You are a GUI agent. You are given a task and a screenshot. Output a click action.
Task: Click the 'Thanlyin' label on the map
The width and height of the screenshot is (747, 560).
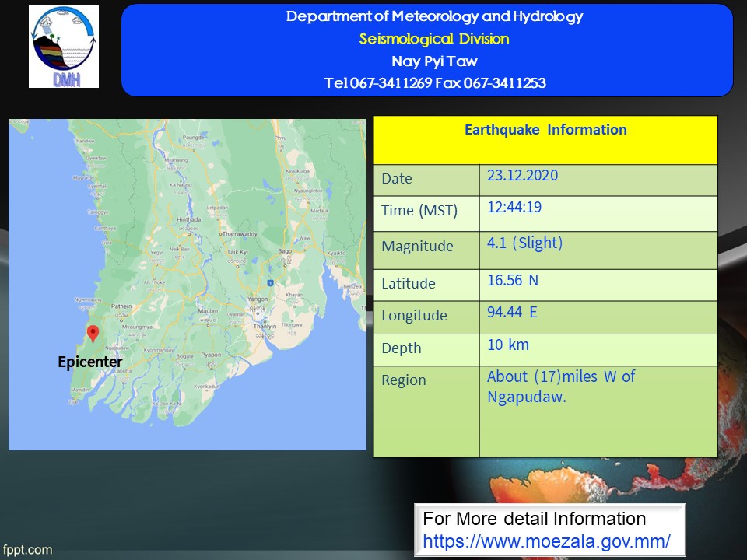point(265,326)
